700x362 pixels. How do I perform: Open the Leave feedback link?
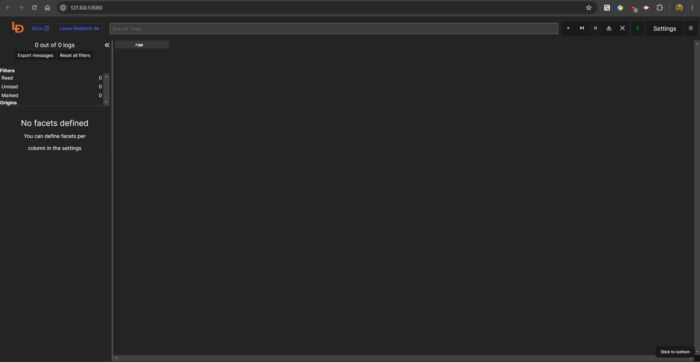79,29
